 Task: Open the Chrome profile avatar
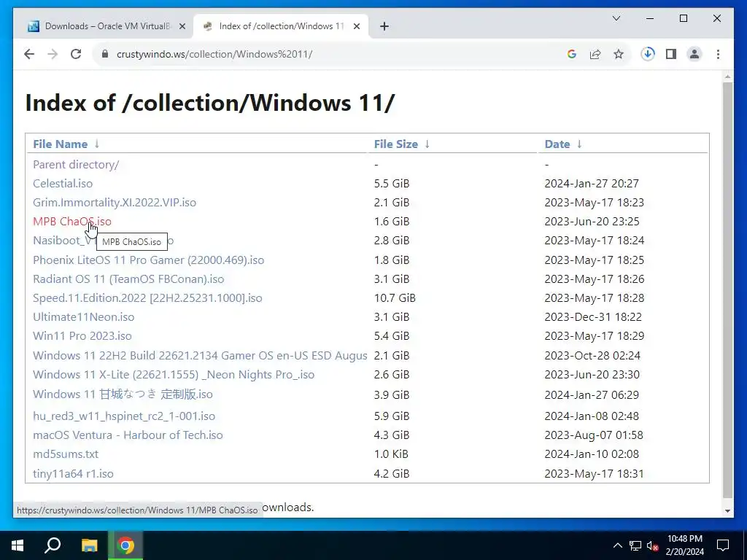pos(694,54)
